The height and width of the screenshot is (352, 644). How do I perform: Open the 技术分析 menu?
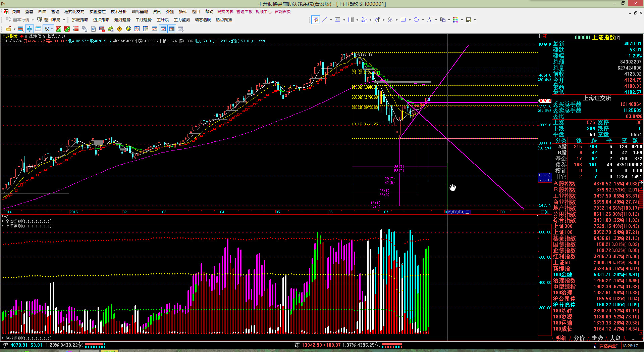[118, 11]
